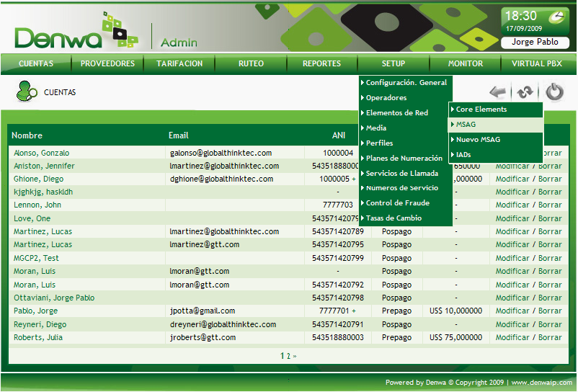The height and width of the screenshot is (392, 578).
Task: Click the back arrow icon
Action: coord(498,92)
